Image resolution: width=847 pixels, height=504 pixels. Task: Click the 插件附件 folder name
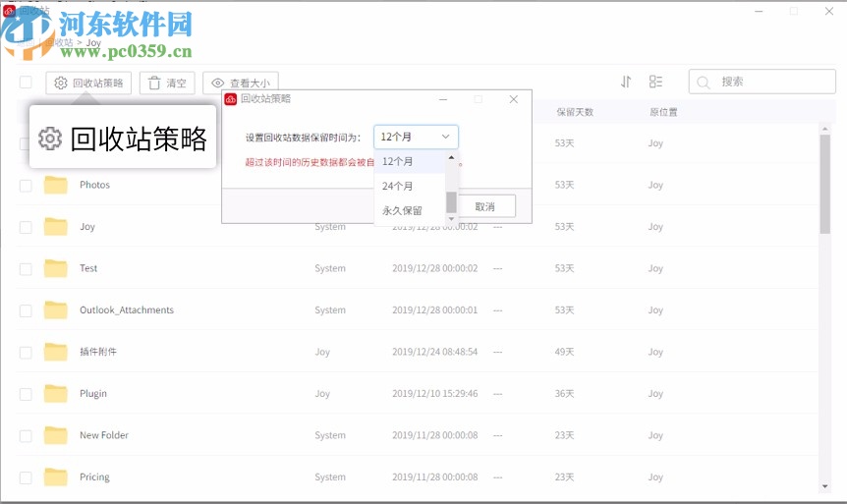(98, 352)
